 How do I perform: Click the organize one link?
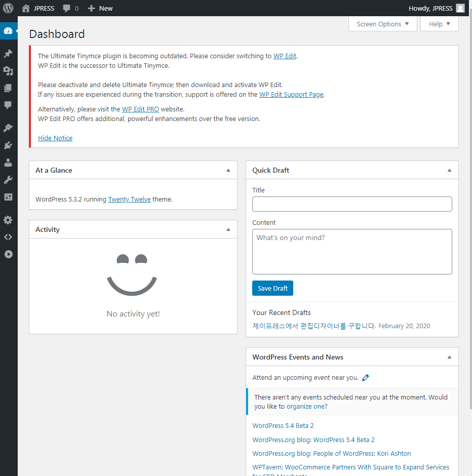[305, 406]
